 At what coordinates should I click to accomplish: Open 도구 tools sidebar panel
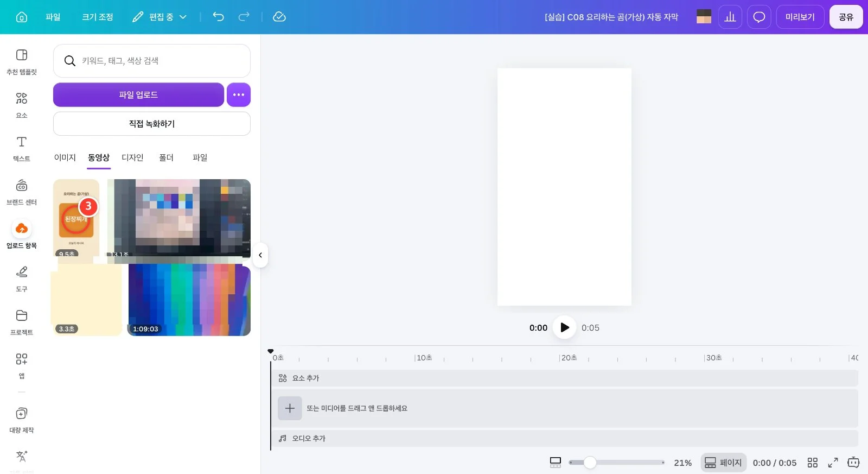22,279
